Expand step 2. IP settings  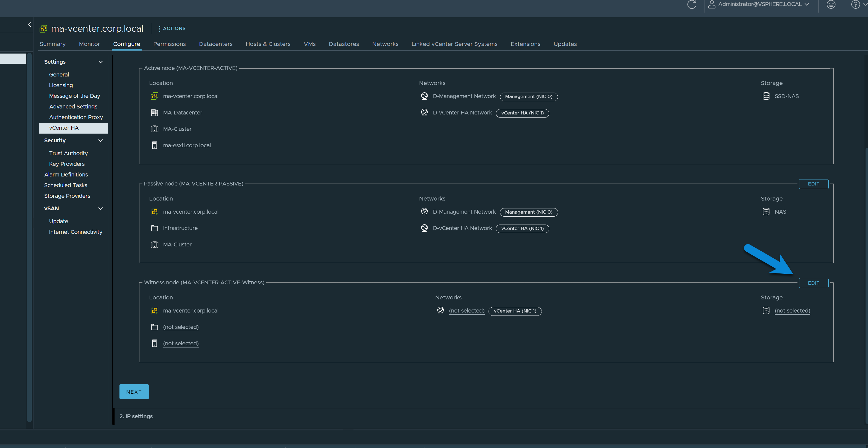pyautogui.click(x=136, y=416)
